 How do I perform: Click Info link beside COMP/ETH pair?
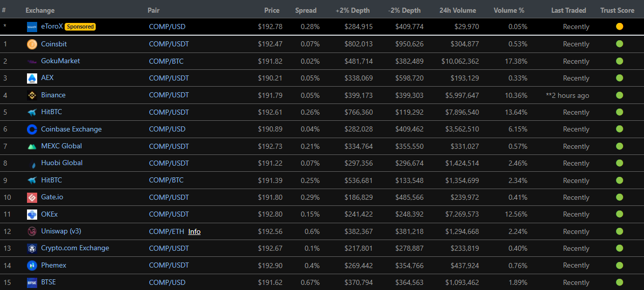click(x=194, y=231)
